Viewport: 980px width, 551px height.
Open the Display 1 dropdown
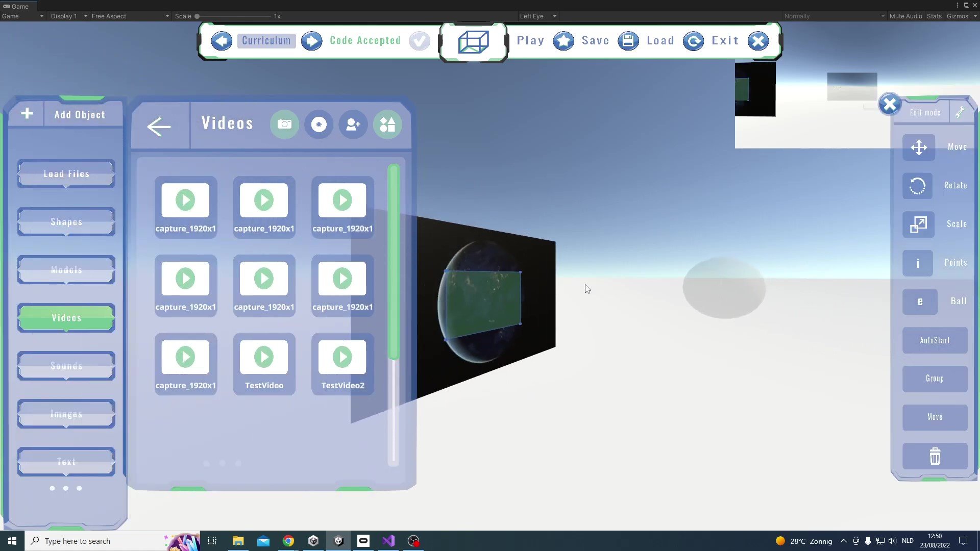pyautogui.click(x=69, y=16)
